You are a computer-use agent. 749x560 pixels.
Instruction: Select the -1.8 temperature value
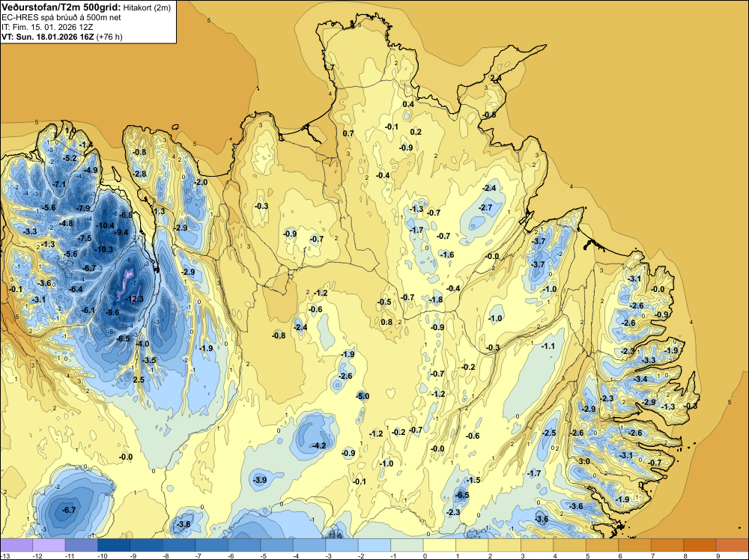pyautogui.click(x=436, y=299)
